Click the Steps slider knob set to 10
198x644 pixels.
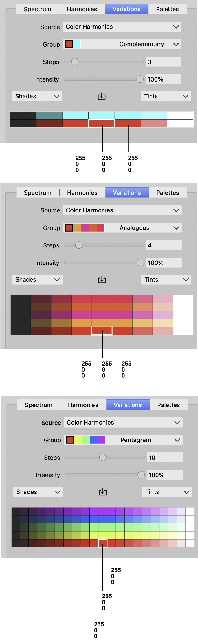click(103, 458)
